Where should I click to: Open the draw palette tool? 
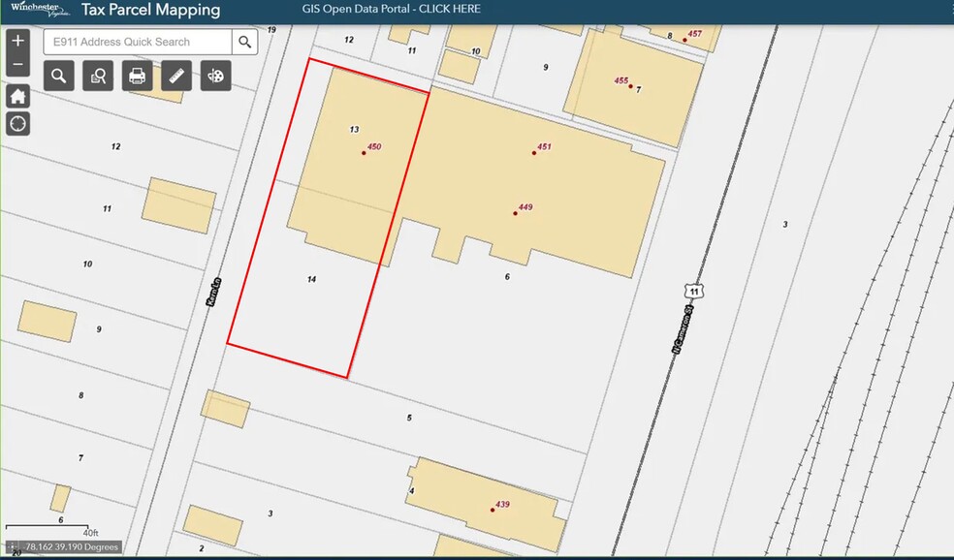click(x=215, y=76)
